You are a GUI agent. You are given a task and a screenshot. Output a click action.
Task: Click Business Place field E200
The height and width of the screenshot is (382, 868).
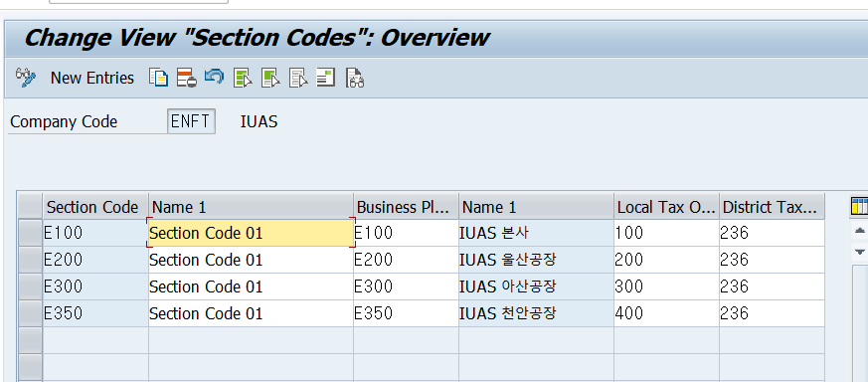407,260
